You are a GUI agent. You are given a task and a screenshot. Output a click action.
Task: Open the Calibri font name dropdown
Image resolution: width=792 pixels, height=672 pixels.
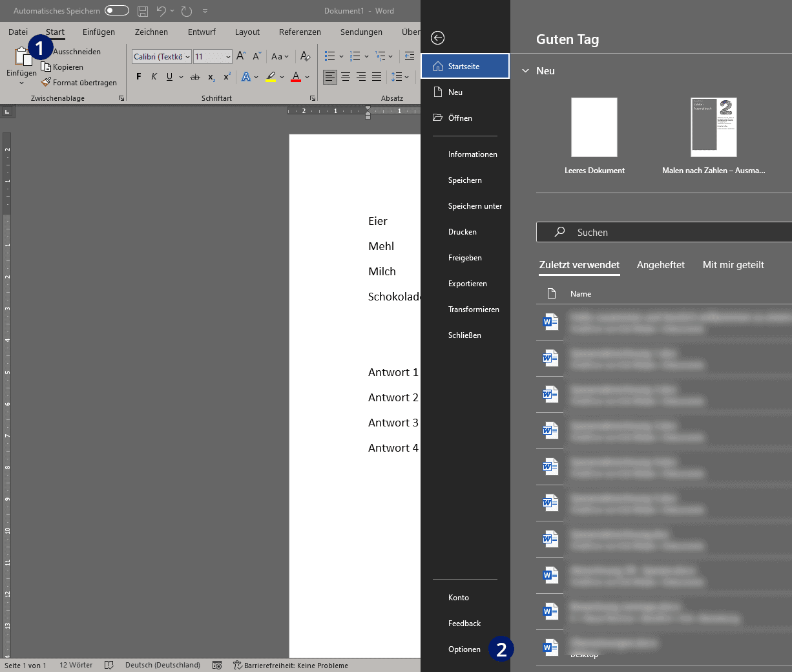click(162, 57)
